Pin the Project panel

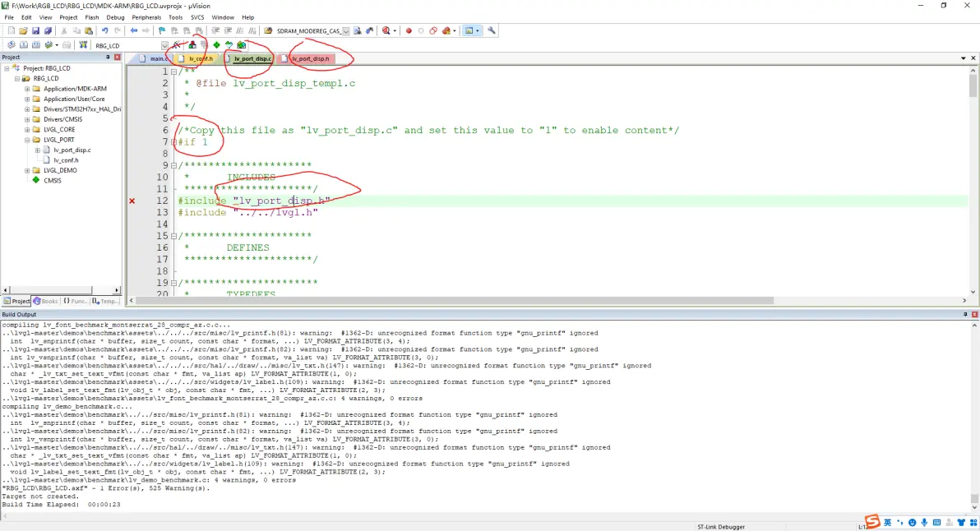click(108, 57)
